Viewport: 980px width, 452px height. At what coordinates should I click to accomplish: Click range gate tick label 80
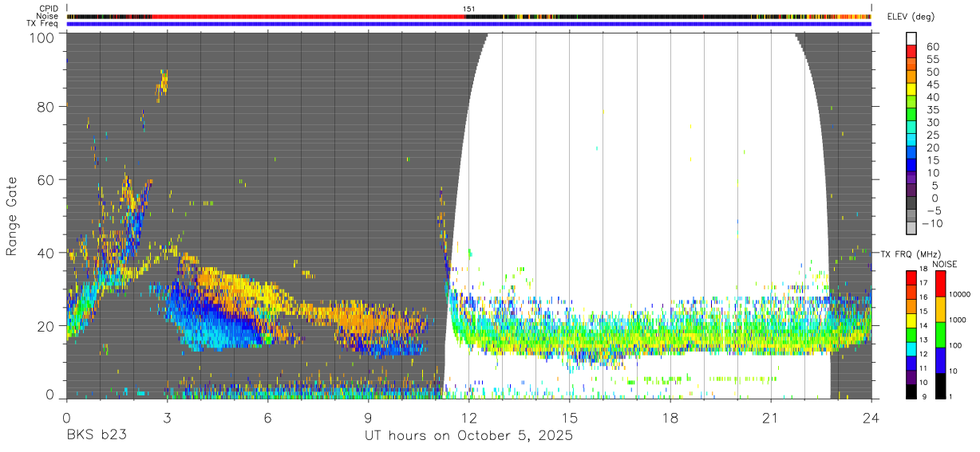pyautogui.click(x=47, y=106)
